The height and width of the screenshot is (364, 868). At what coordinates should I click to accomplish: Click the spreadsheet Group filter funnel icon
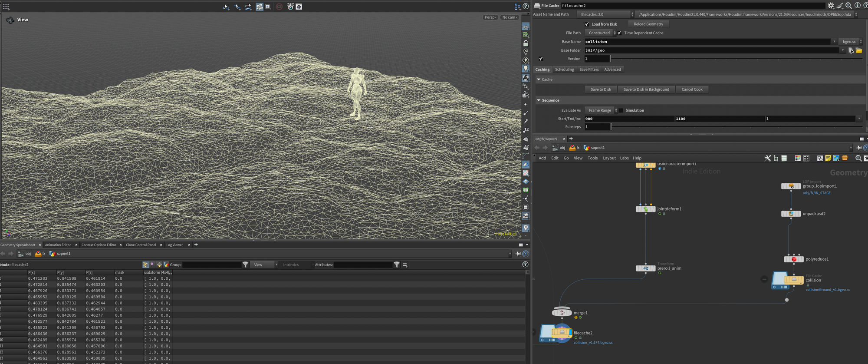tap(245, 265)
